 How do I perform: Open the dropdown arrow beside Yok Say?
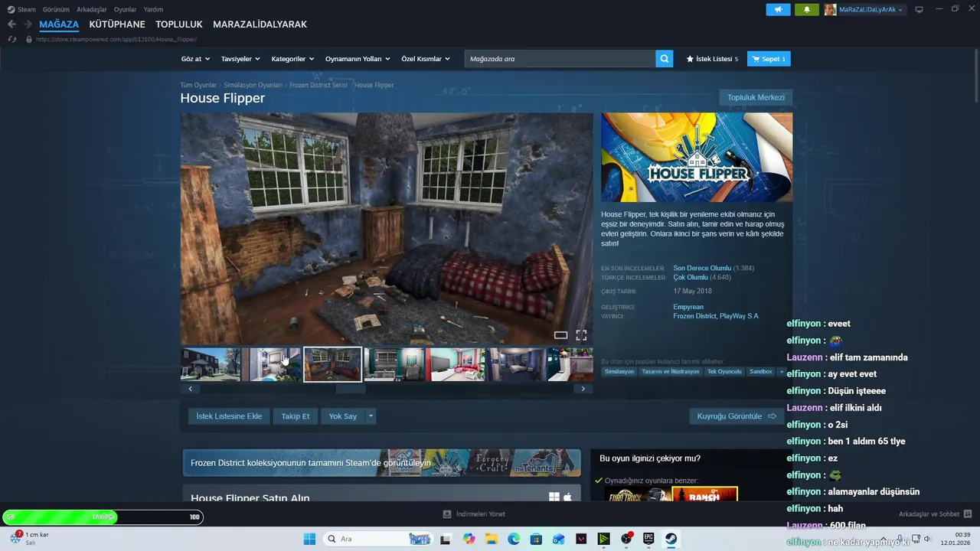(x=371, y=416)
